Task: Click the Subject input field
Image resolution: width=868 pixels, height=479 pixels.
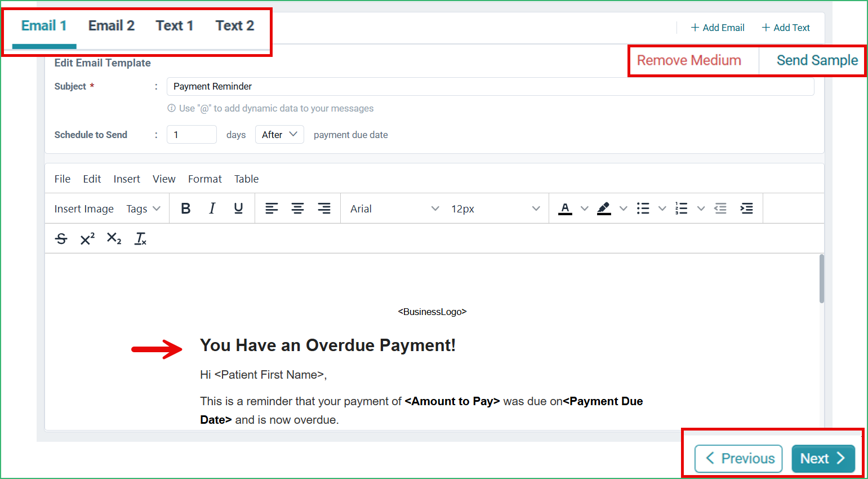Action: [x=490, y=86]
